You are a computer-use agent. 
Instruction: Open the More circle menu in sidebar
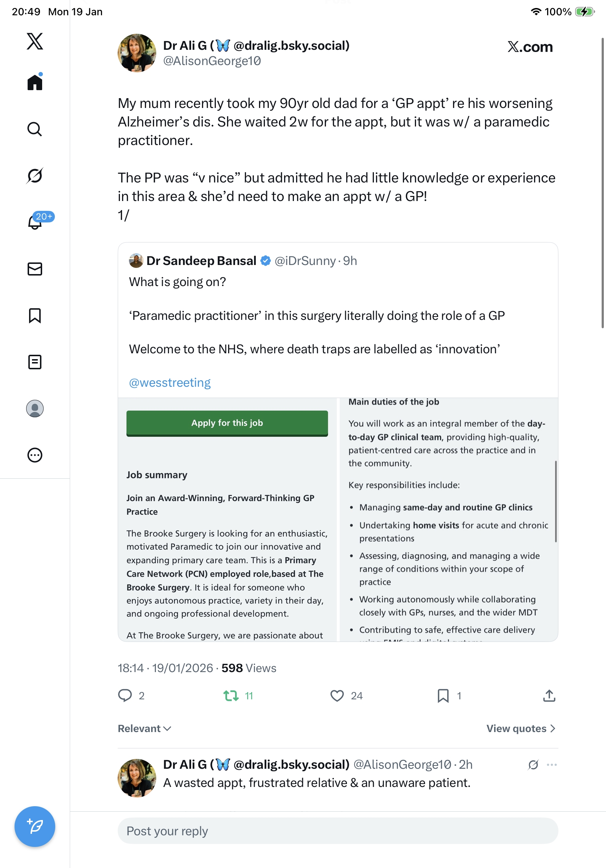(35, 455)
